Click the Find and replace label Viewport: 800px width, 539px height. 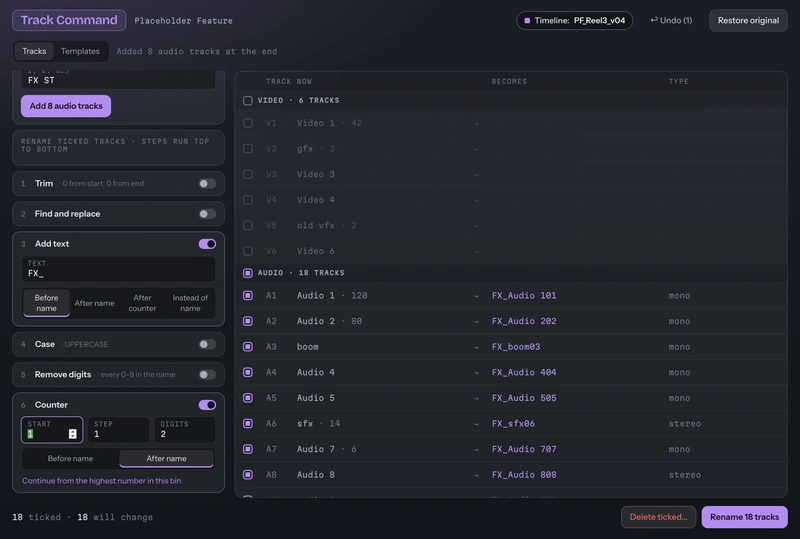(x=67, y=214)
